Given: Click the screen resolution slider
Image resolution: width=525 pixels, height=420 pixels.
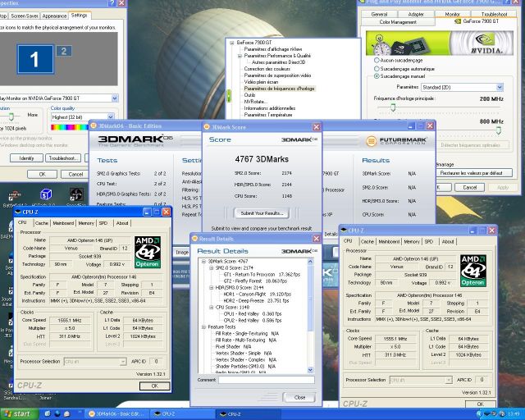Looking at the screenshot, I should 11,116.
